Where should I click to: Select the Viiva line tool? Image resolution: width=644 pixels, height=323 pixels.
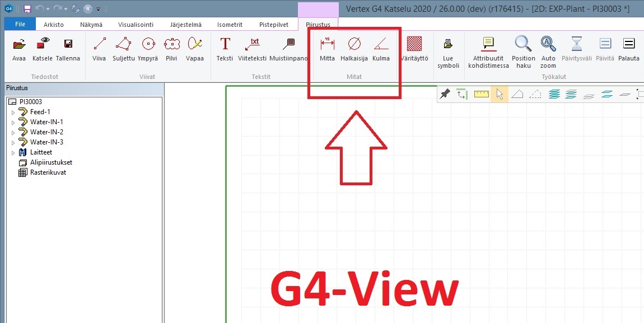99,44
